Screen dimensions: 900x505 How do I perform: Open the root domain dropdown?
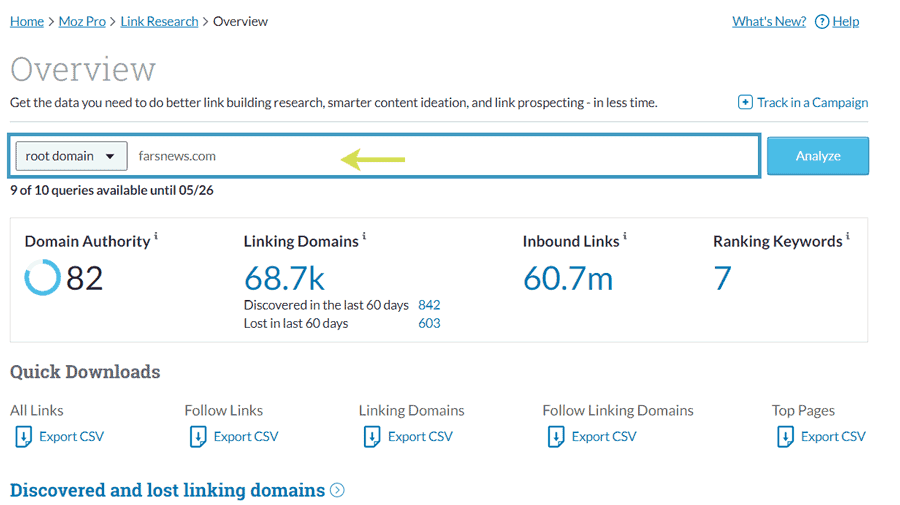click(x=71, y=156)
